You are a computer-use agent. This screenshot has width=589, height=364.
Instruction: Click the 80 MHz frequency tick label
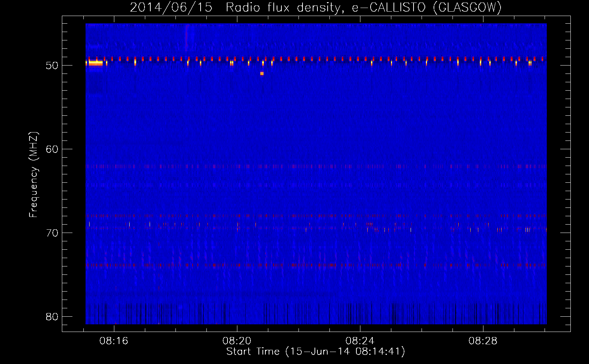(x=52, y=316)
